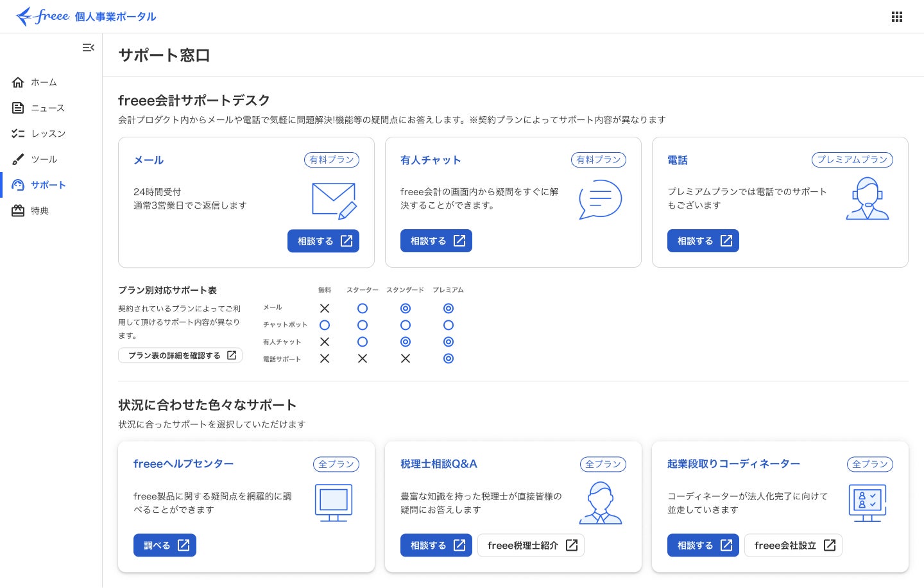The height and width of the screenshot is (588, 924).
Task: Click the accountant illustration in 税理士相談Q&A card
Action: pos(601,503)
